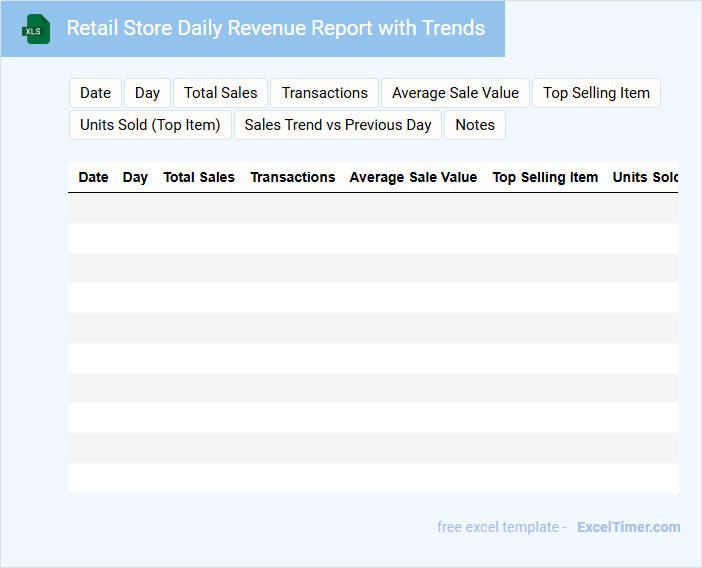Click the Total Sales tag
Screen dimensions: 702x568
(x=220, y=93)
